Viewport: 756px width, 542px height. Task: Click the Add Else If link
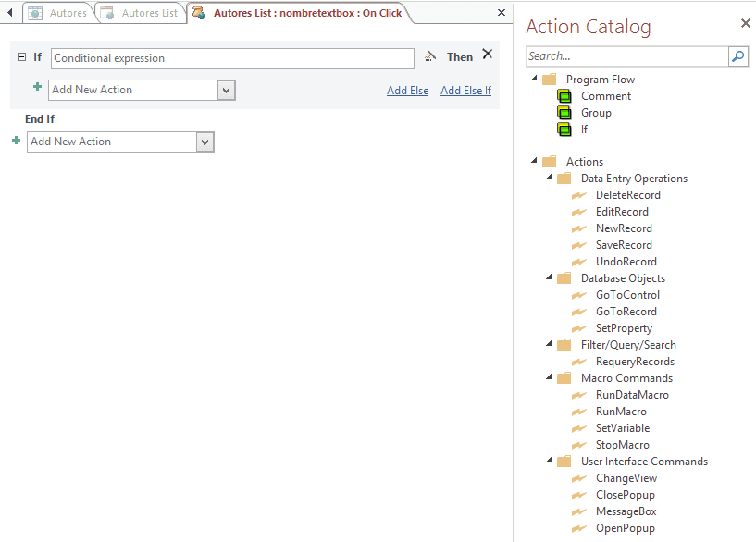point(465,91)
